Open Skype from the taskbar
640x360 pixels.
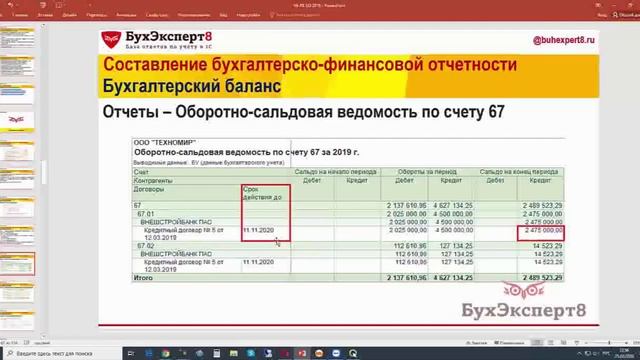tap(251, 353)
